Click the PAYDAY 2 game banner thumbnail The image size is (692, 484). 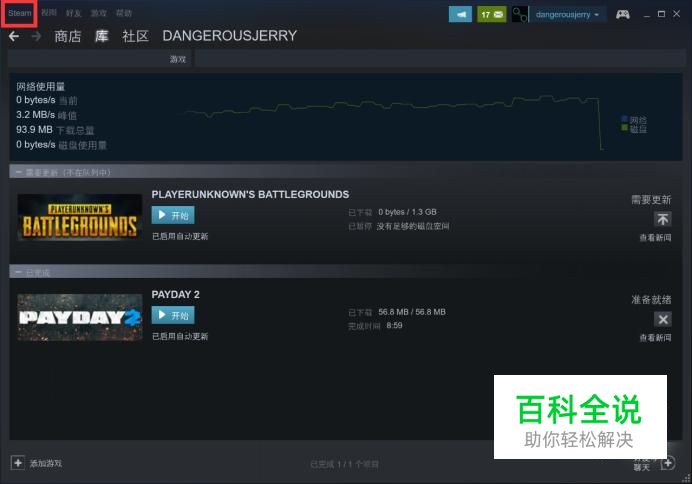click(x=80, y=317)
